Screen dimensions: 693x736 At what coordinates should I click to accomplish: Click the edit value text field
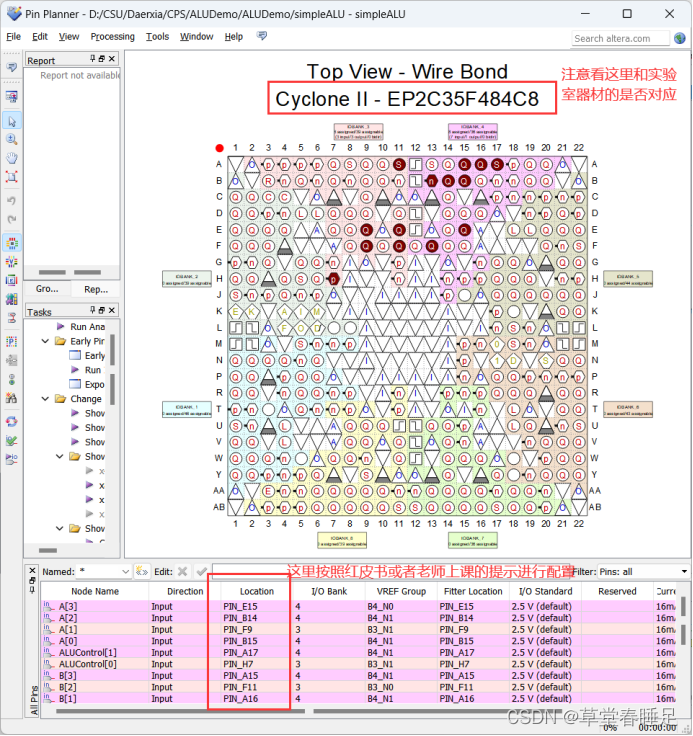click(x=391, y=571)
